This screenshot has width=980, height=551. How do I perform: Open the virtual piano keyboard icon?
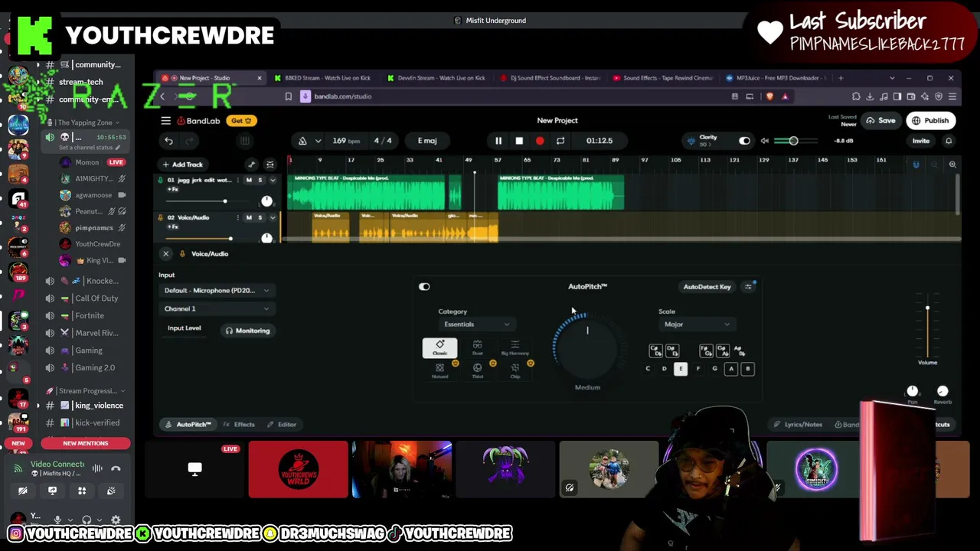(x=245, y=141)
